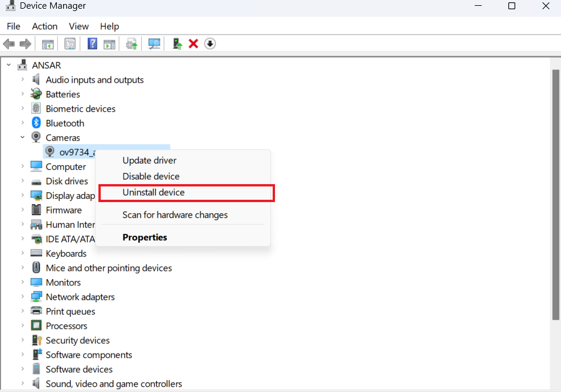Click the Back arrow toolbar icon
Viewport: 561px width, 392px height.
click(9, 44)
